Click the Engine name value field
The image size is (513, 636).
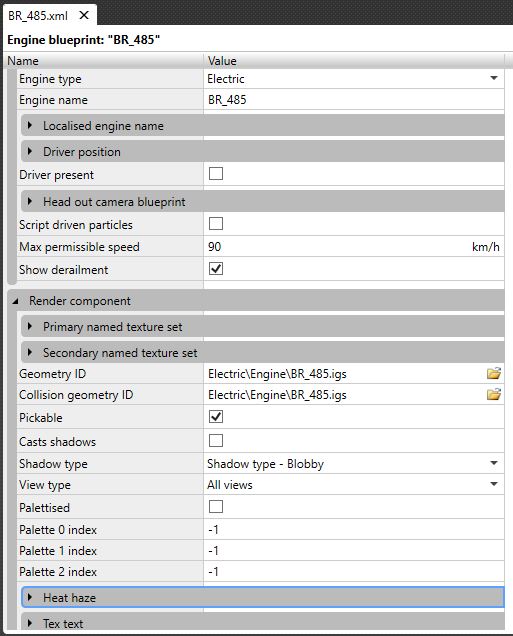(354, 99)
